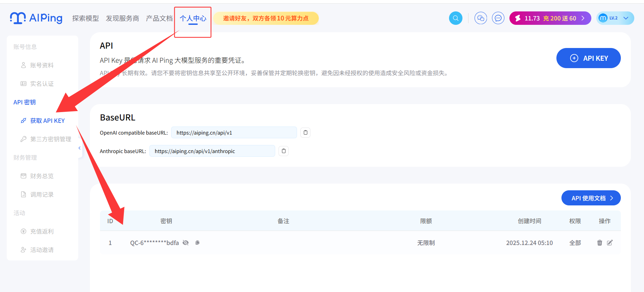644x292 pixels.
Task: Click the 无限制 limit cell
Action: (426, 243)
